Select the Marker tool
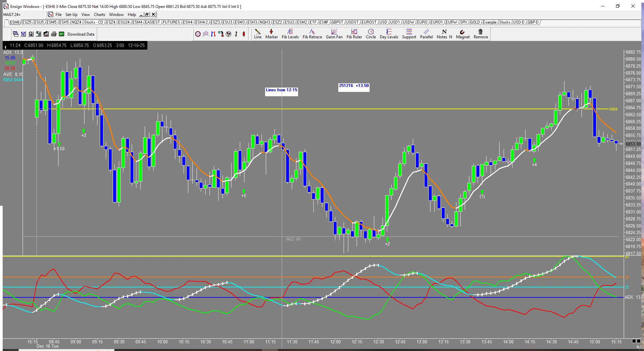 pyautogui.click(x=271, y=34)
